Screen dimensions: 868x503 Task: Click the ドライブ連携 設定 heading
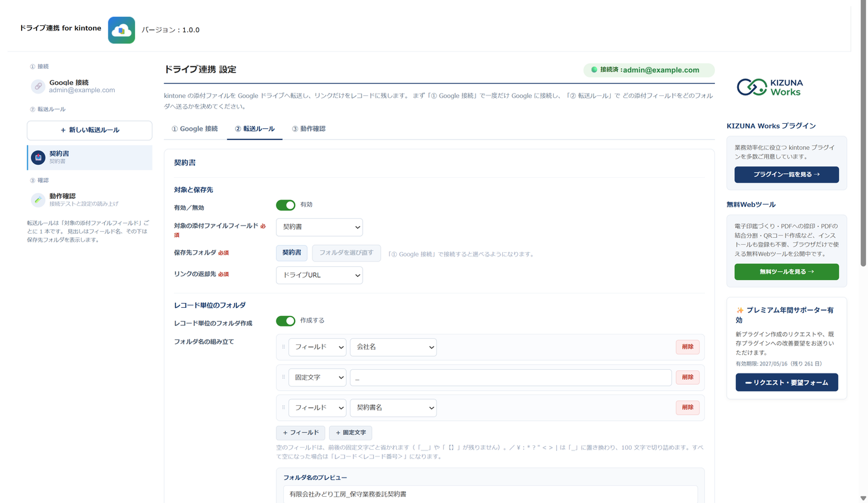click(x=200, y=69)
